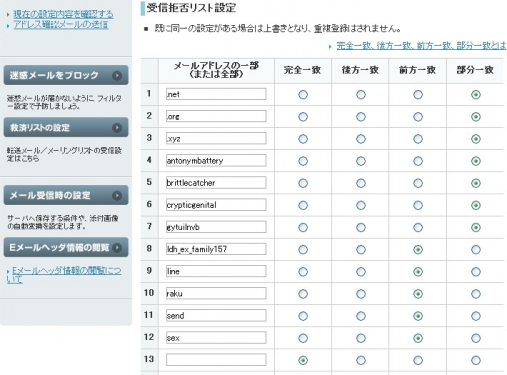
Task: Click the row 2 address field .org
Action: click(216, 116)
